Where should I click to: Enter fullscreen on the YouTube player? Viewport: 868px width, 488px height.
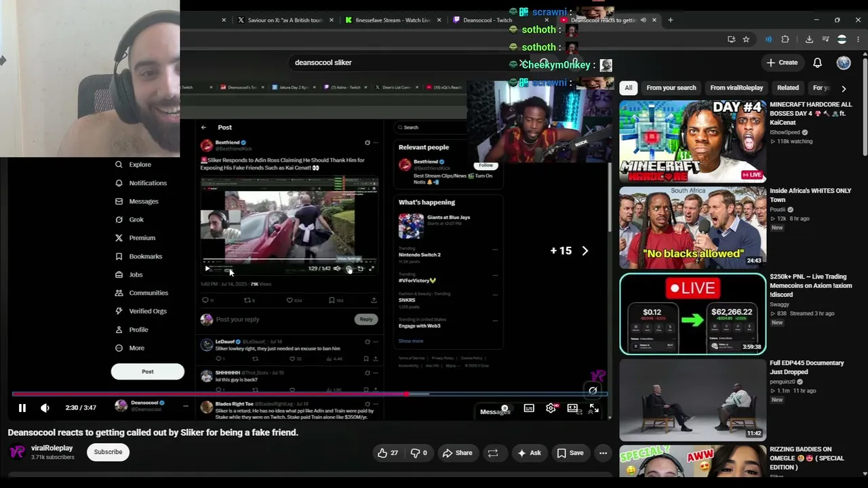[x=594, y=408]
